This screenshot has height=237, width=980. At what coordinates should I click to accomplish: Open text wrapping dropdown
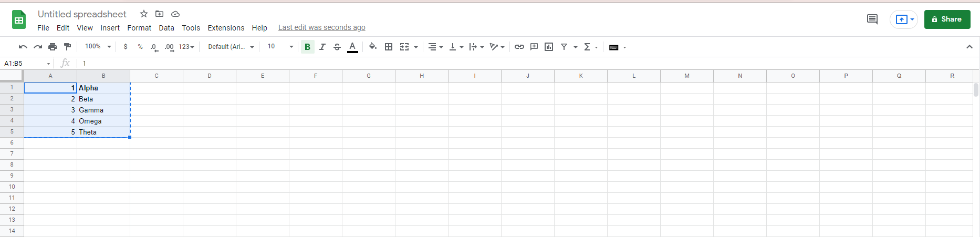click(x=476, y=47)
